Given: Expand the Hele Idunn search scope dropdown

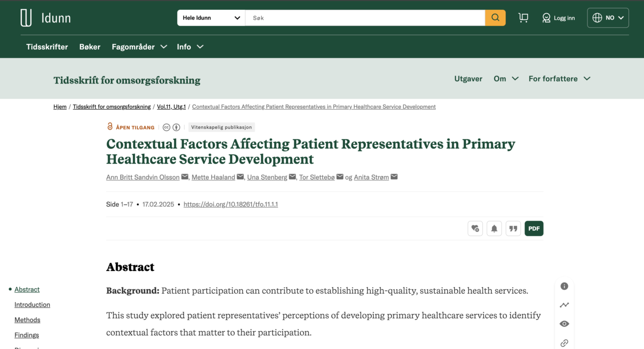Looking at the screenshot, I should point(211,18).
